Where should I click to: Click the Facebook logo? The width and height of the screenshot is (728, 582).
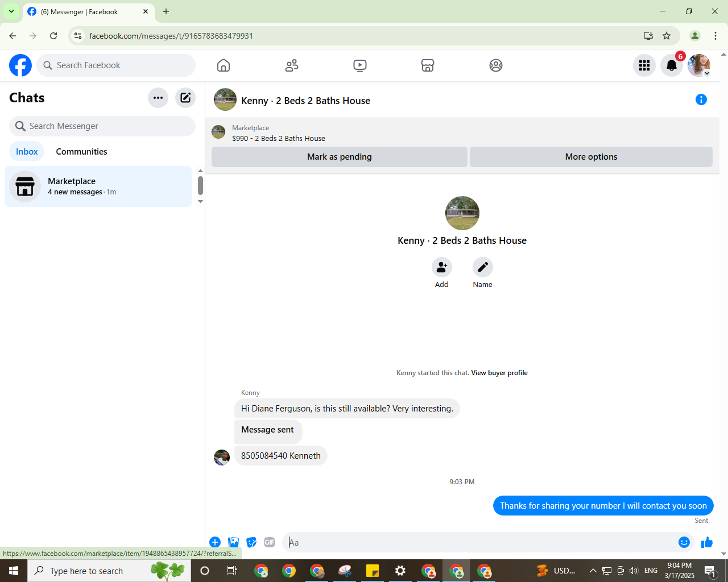(x=20, y=65)
